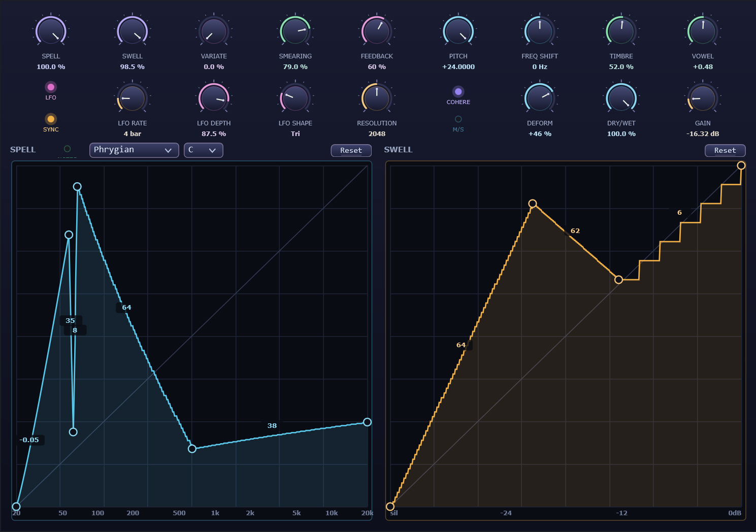Click the LFO SHAPE knob
This screenshot has width=756, height=532.
tap(295, 98)
